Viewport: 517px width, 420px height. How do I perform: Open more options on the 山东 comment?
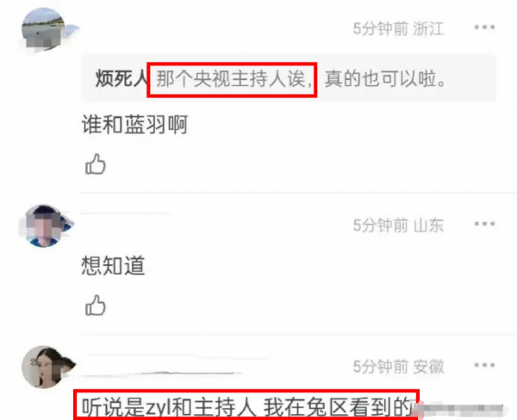click(484, 224)
